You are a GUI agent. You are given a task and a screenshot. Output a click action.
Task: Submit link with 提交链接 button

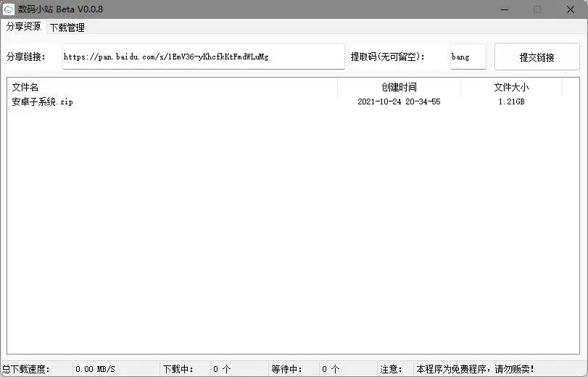click(x=537, y=57)
